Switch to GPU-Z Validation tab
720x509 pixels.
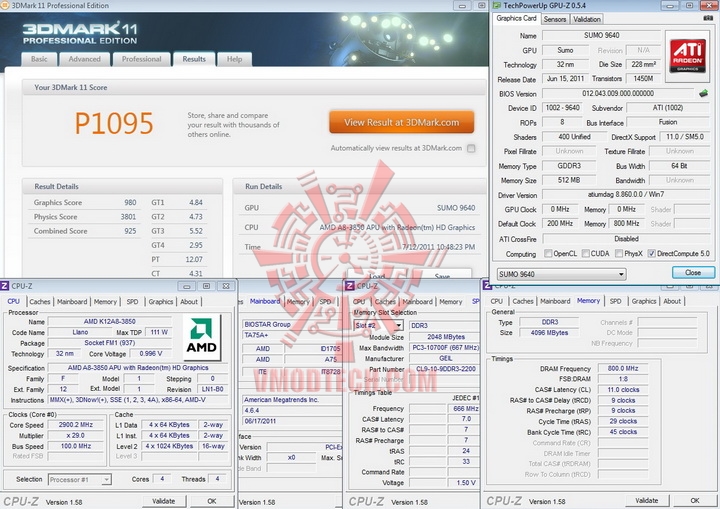(x=587, y=19)
